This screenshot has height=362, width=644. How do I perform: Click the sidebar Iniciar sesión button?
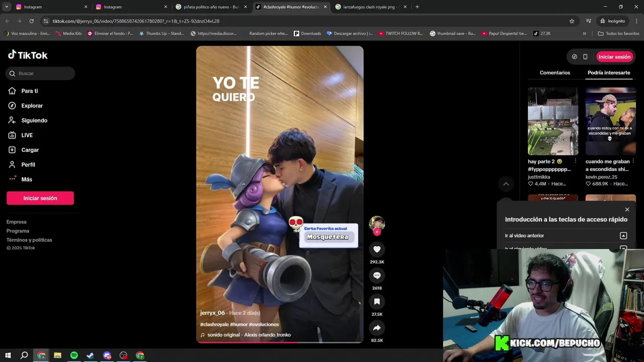[x=40, y=198]
